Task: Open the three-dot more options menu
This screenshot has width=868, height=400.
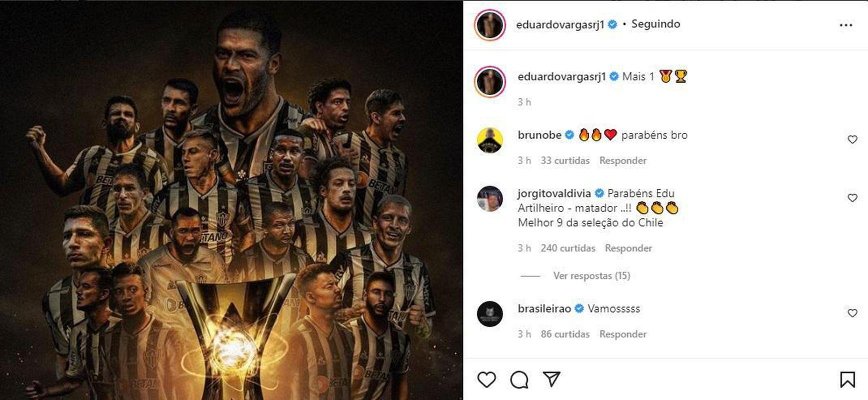Action: [x=845, y=25]
